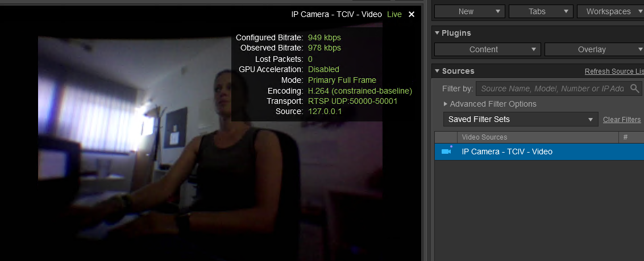Viewport: 644px width, 261px height.
Task: Click the RTSP UDP:50000-50001 transport value
Action: pos(353,101)
